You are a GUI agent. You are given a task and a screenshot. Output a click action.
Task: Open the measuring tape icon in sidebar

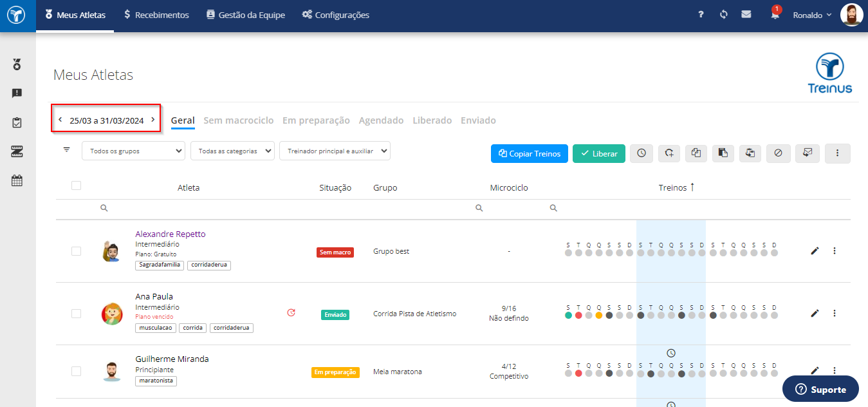point(17,151)
